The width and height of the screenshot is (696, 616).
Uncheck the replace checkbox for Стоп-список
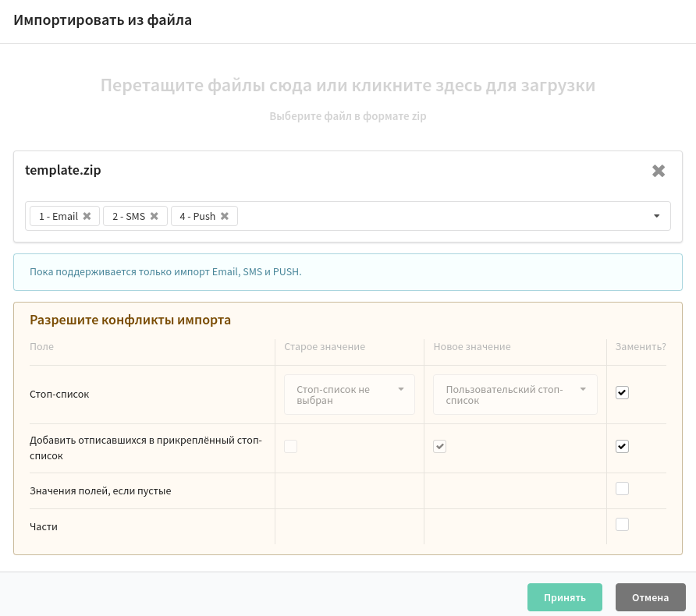point(622,392)
